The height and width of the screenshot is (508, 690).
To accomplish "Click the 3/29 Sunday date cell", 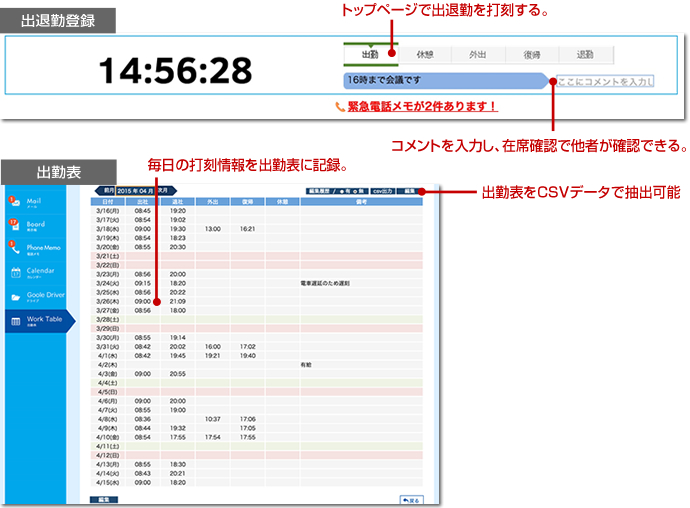I will coord(108,329).
